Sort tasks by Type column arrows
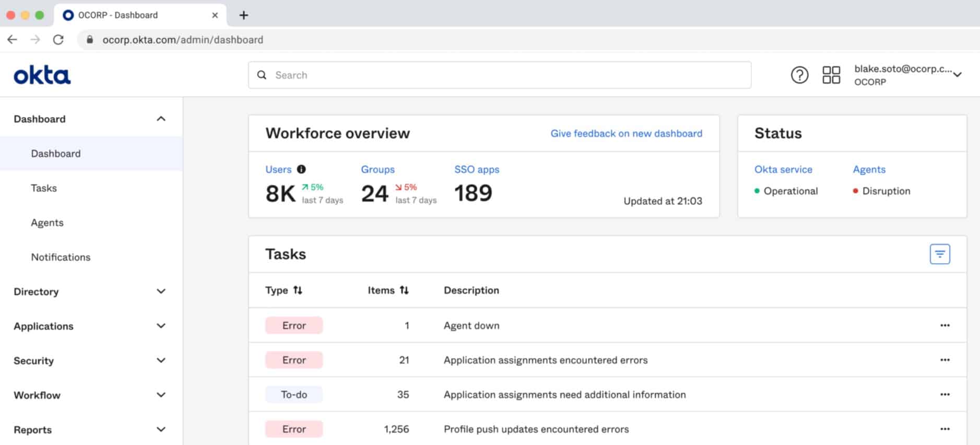Viewport: 980px width, 445px height. [x=298, y=290]
